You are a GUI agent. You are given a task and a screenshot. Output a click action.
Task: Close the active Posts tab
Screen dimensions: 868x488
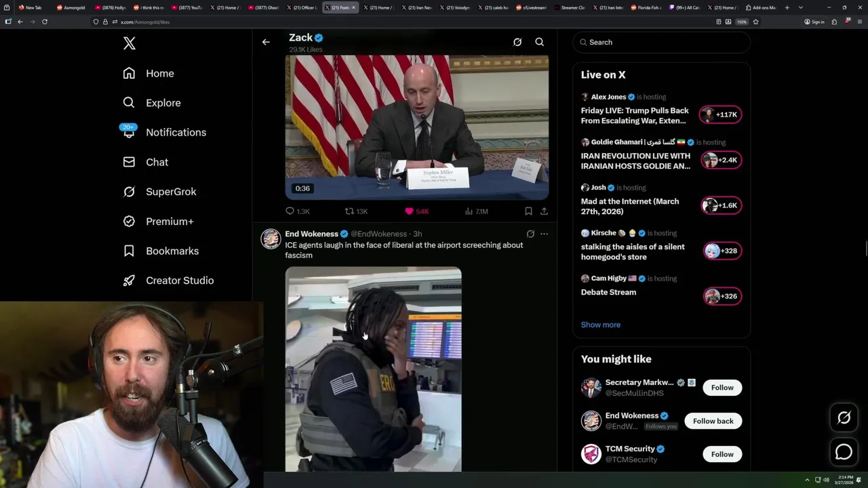[353, 7]
